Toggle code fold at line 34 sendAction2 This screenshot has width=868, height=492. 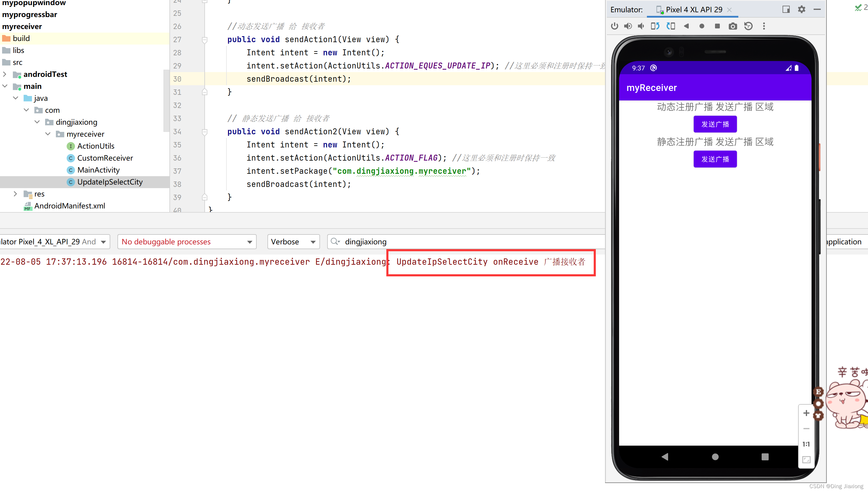pos(204,132)
